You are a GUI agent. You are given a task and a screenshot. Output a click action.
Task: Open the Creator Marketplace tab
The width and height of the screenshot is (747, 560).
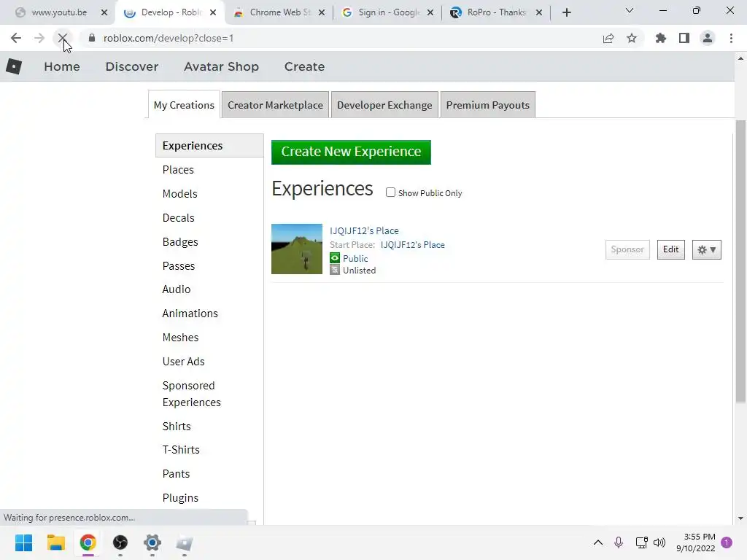[275, 105]
